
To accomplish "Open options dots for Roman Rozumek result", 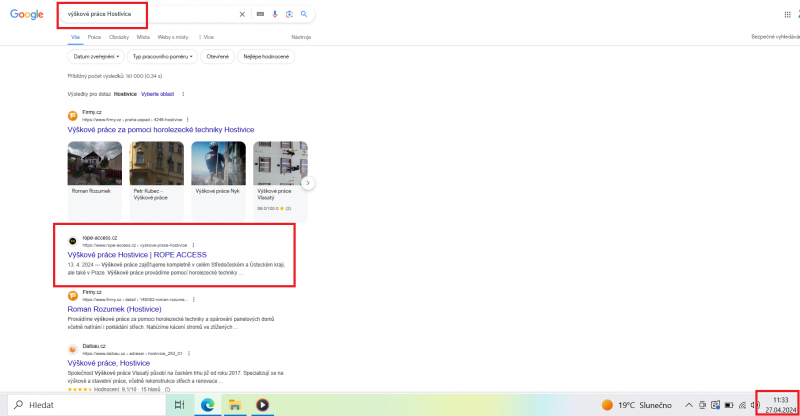I will 194,300.
